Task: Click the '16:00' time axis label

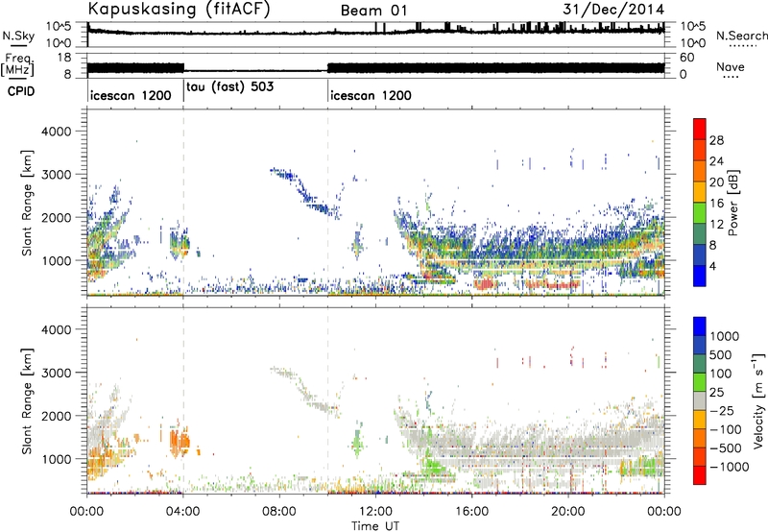Action: (471, 512)
